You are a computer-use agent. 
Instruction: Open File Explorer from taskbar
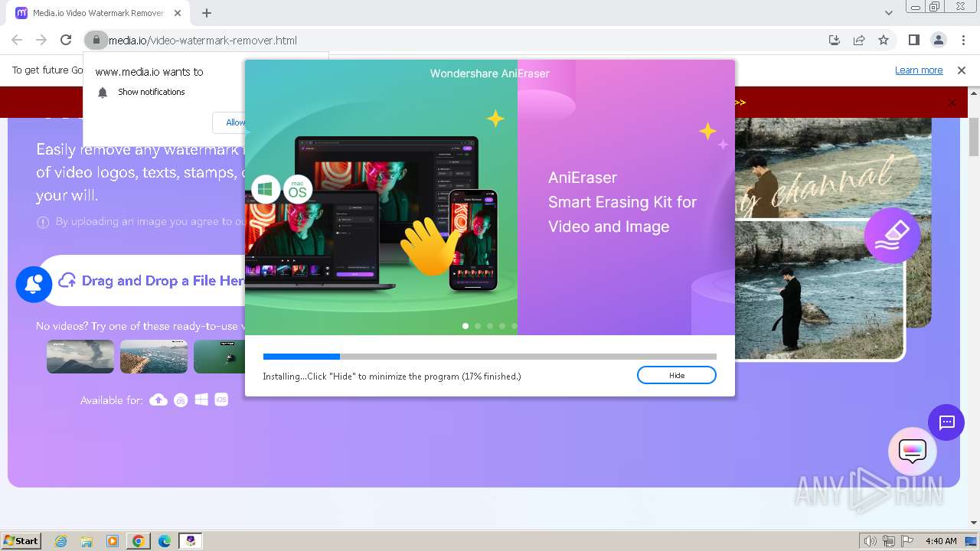[87, 541]
